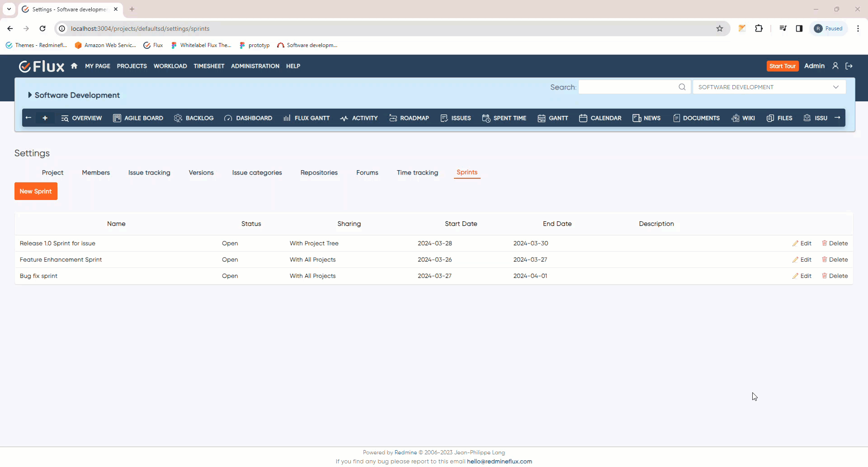Screen dimensions: 868x467
Task: Delete the Feature Enhancement Sprint
Action: [835, 260]
